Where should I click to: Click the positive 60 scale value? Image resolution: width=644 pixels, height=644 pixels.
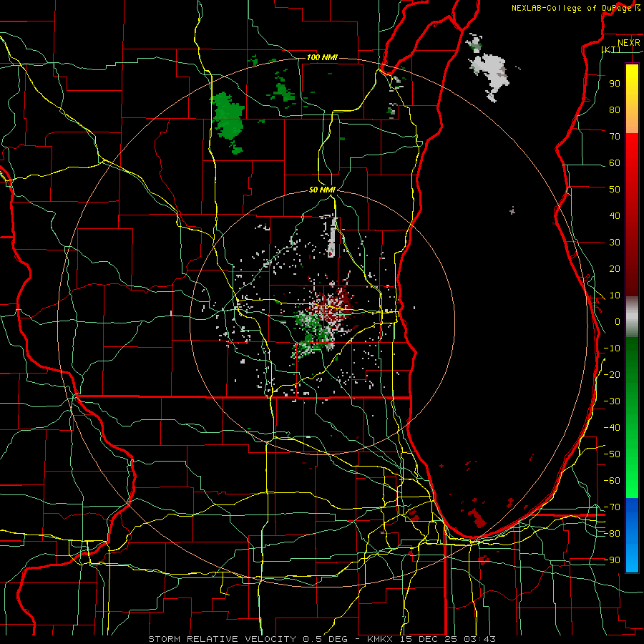615,162
